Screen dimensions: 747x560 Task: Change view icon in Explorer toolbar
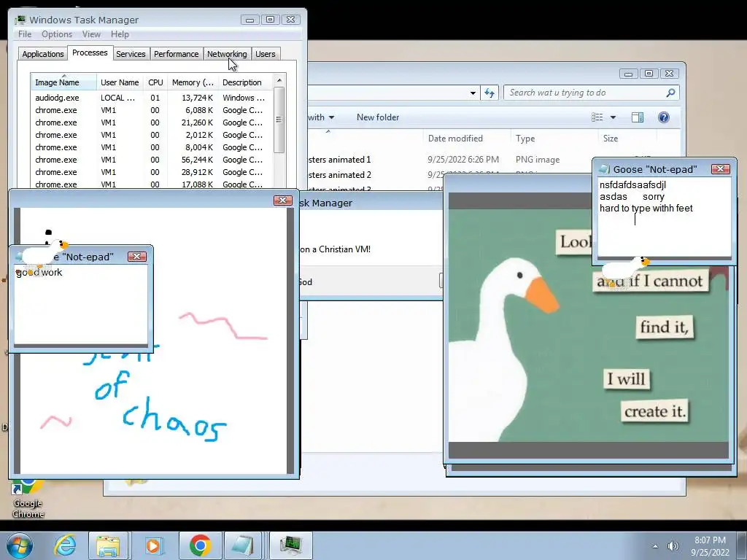point(597,117)
